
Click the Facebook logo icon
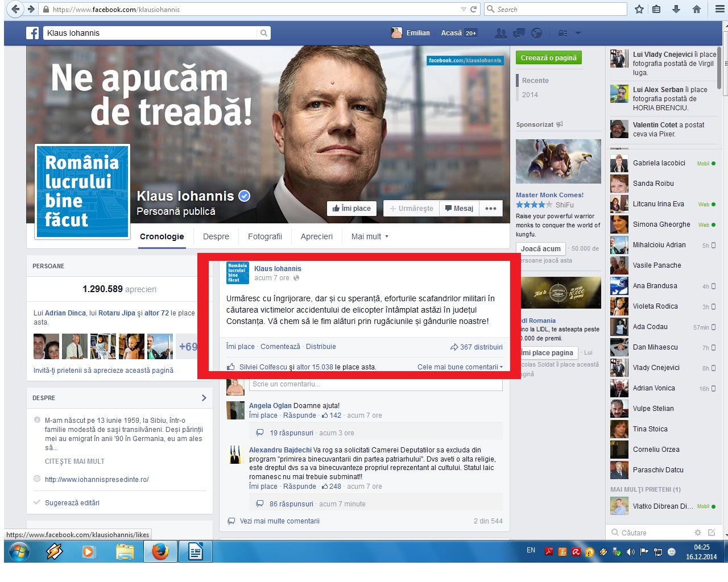click(x=32, y=33)
